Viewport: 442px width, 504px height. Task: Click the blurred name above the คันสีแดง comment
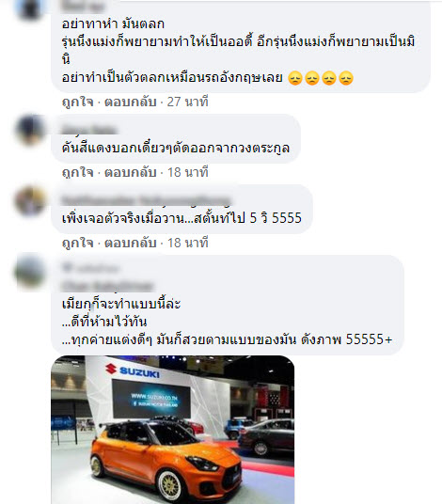pyautogui.click(x=89, y=129)
